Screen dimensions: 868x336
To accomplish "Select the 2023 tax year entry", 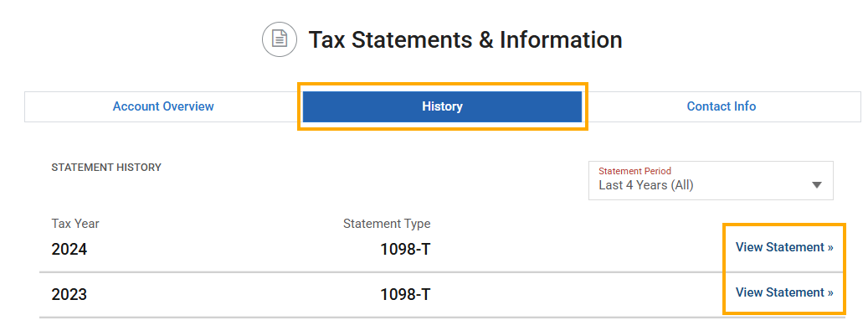I will point(69,295).
